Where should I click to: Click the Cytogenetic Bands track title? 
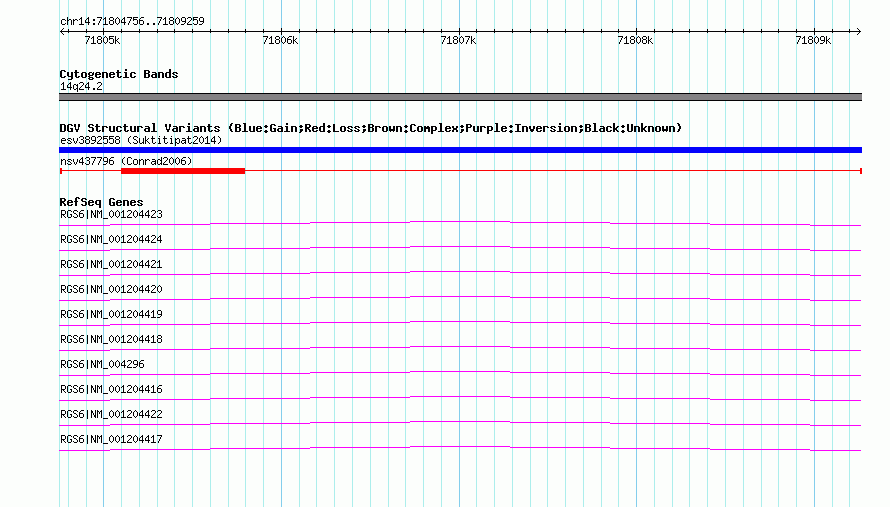(x=119, y=74)
